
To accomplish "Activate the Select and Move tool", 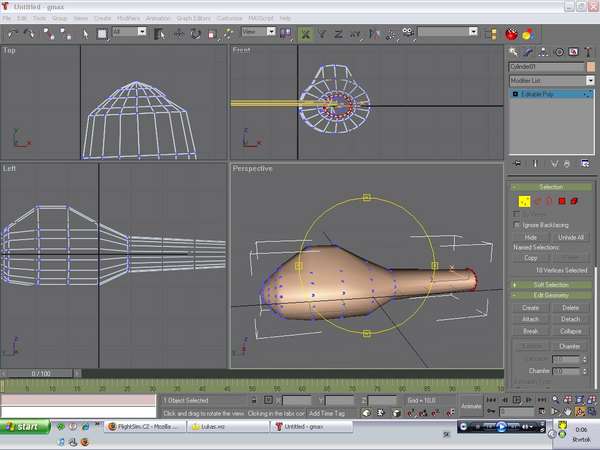I will (179, 34).
